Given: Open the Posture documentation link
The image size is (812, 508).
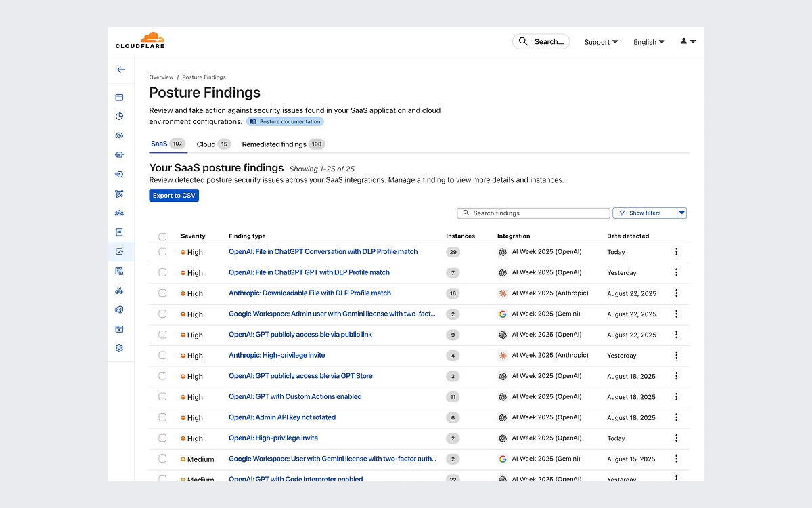Looking at the screenshot, I should tap(285, 122).
